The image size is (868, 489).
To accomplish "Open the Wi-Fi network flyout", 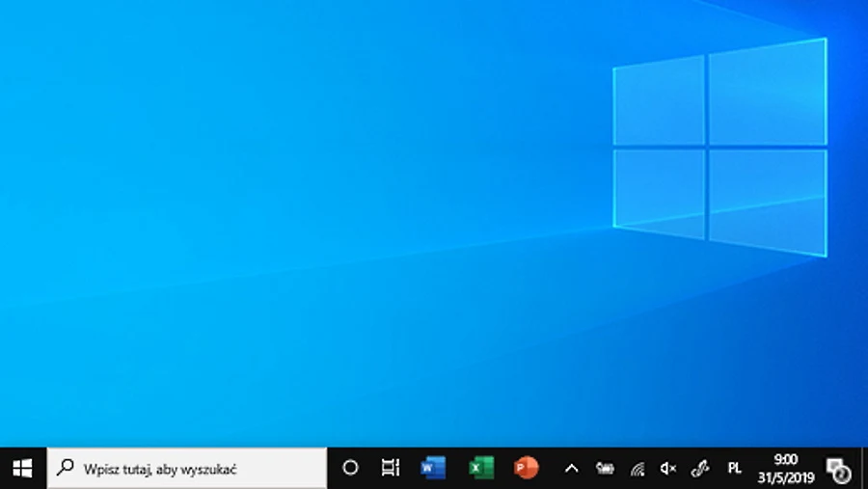I will 637,469.
